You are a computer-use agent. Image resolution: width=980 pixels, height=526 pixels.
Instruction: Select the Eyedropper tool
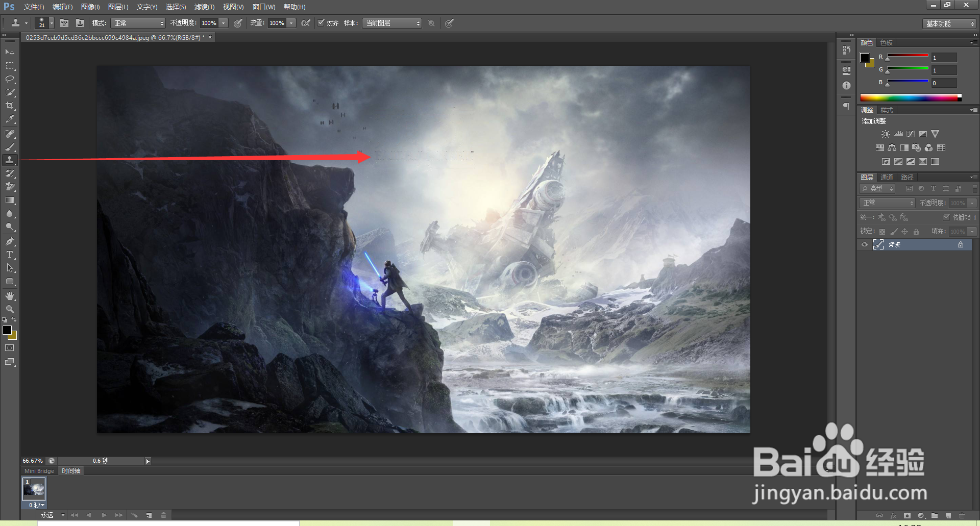pos(10,119)
